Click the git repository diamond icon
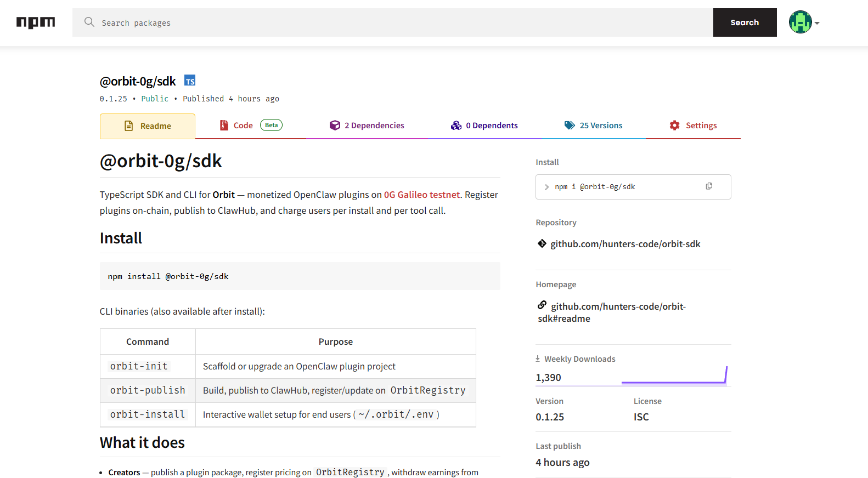The width and height of the screenshot is (868, 478). click(x=542, y=244)
